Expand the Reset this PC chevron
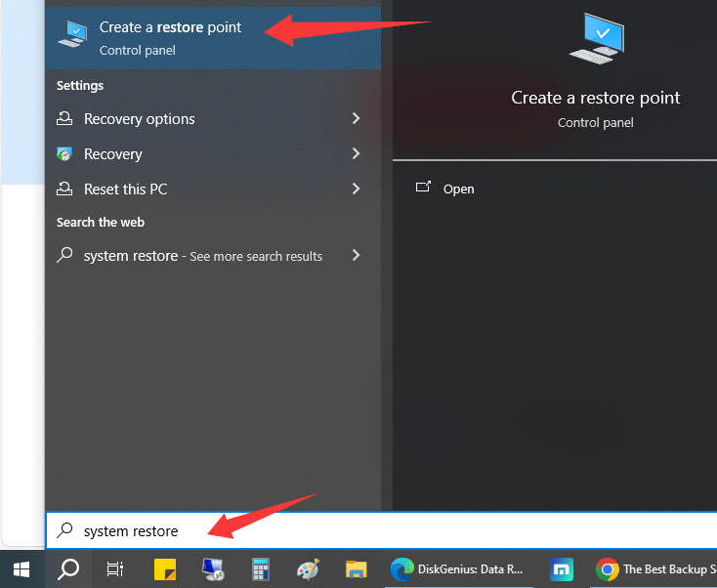Screen dimensions: 717x588 [356, 189]
